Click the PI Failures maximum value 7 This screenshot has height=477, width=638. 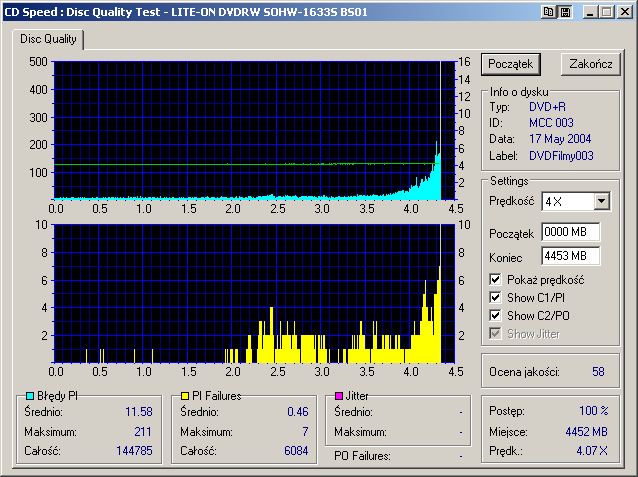(305, 431)
